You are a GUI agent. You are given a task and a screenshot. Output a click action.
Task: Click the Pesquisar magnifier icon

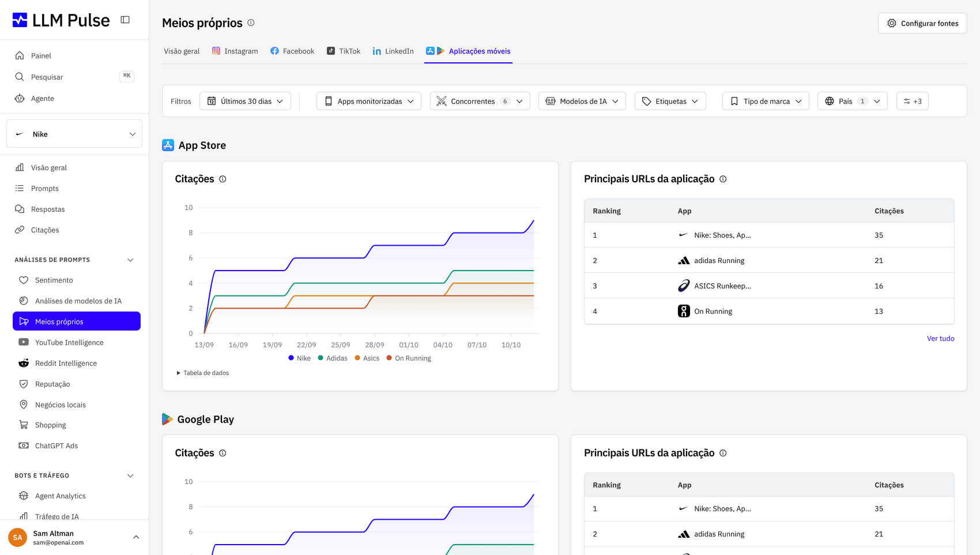(20, 77)
